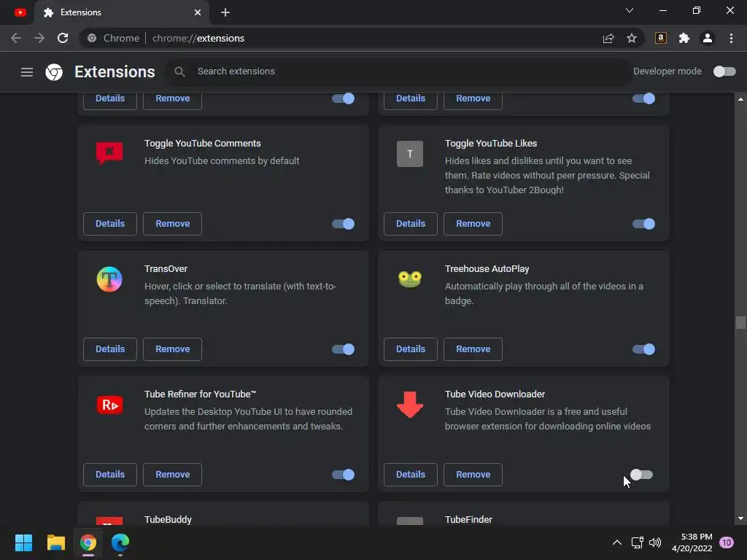Click the scrollbar up arrow
This screenshot has height=560, width=747.
click(740, 99)
